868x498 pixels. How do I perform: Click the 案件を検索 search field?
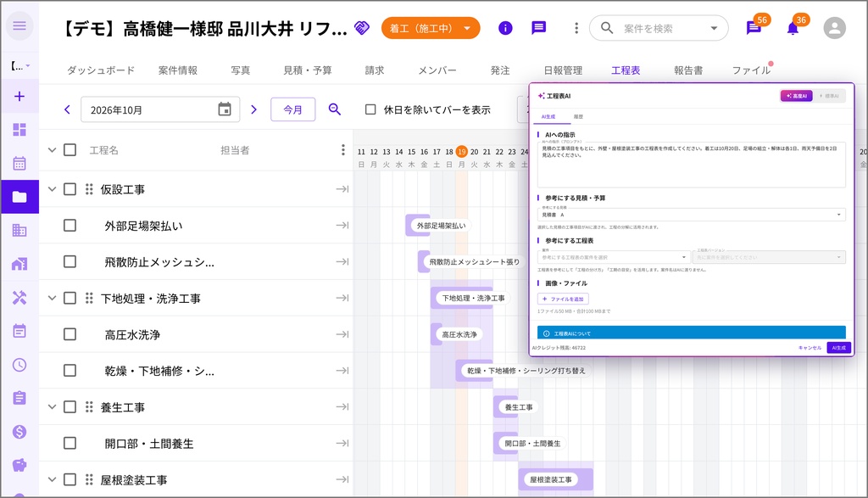pos(659,28)
